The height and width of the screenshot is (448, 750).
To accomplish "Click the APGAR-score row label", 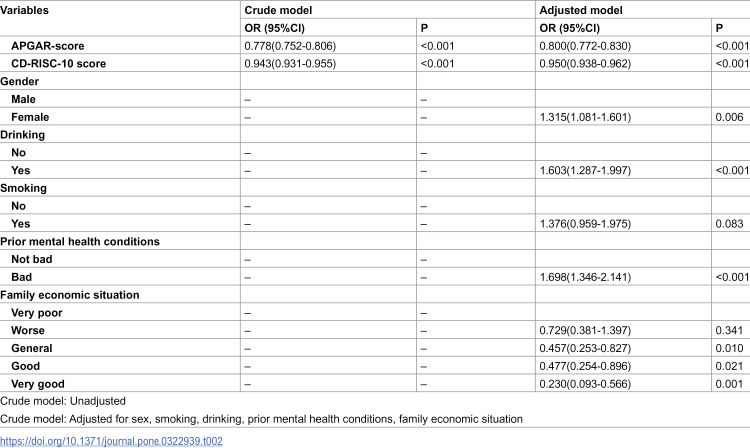I will pos(47,46).
